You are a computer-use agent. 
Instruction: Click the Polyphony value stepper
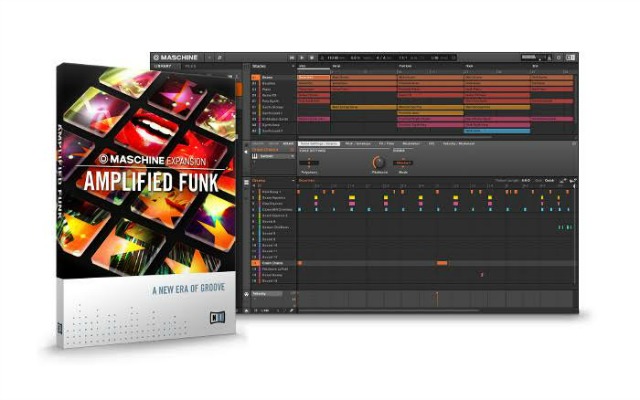[x=309, y=163]
